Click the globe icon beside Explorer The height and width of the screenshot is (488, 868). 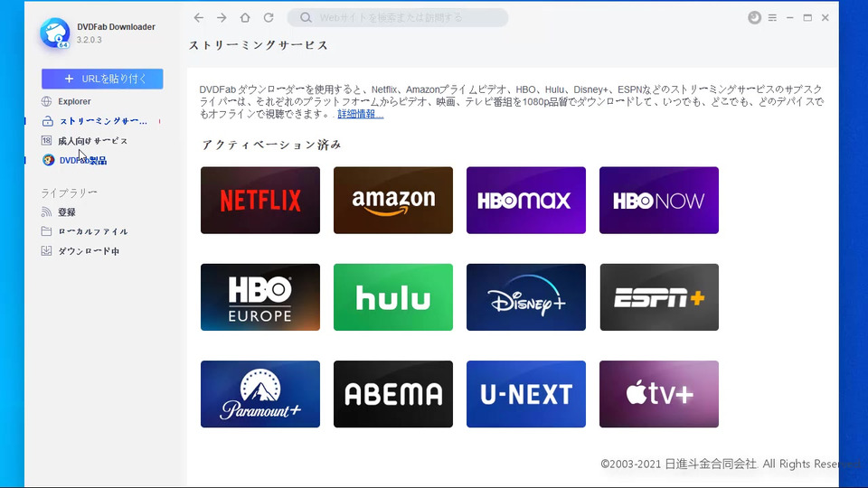tap(46, 101)
